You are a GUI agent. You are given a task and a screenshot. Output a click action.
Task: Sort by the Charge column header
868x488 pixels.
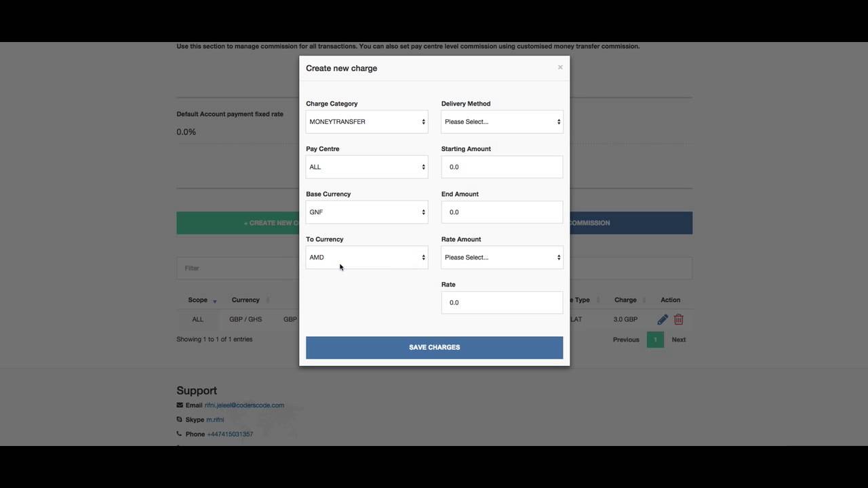[x=625, y=300]
